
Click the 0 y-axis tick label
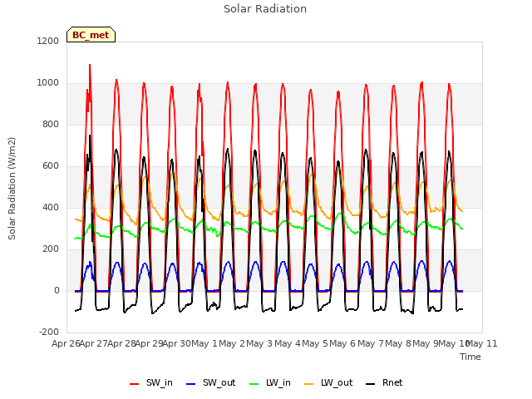coord(57,290)
